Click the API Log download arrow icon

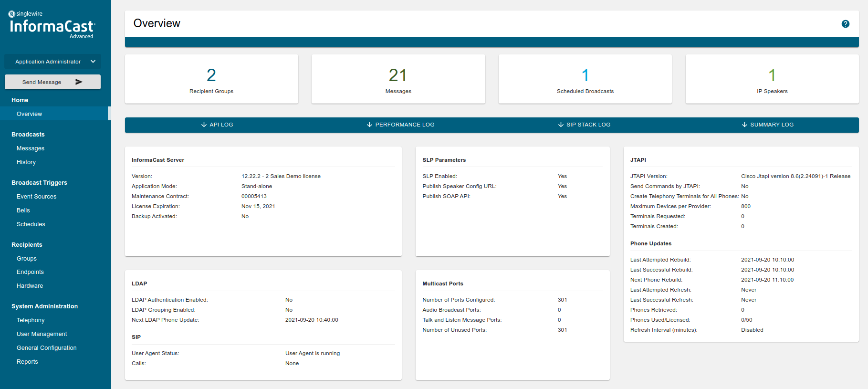[204, 125]
